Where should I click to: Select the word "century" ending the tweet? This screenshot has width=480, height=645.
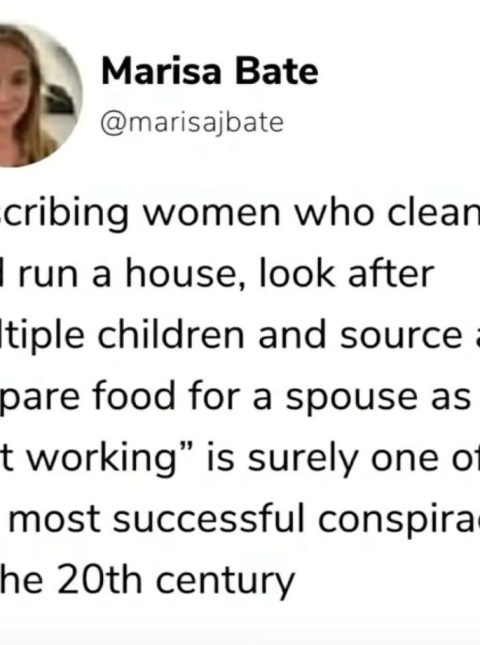226,582
